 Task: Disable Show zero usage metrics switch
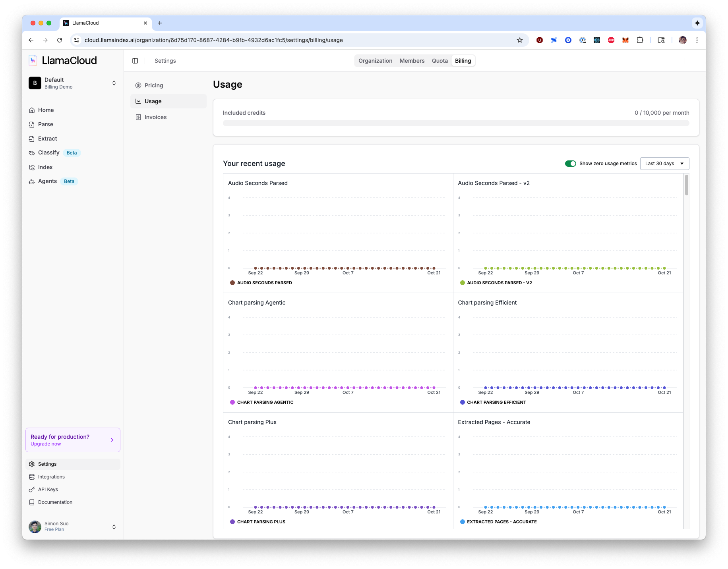570,164
